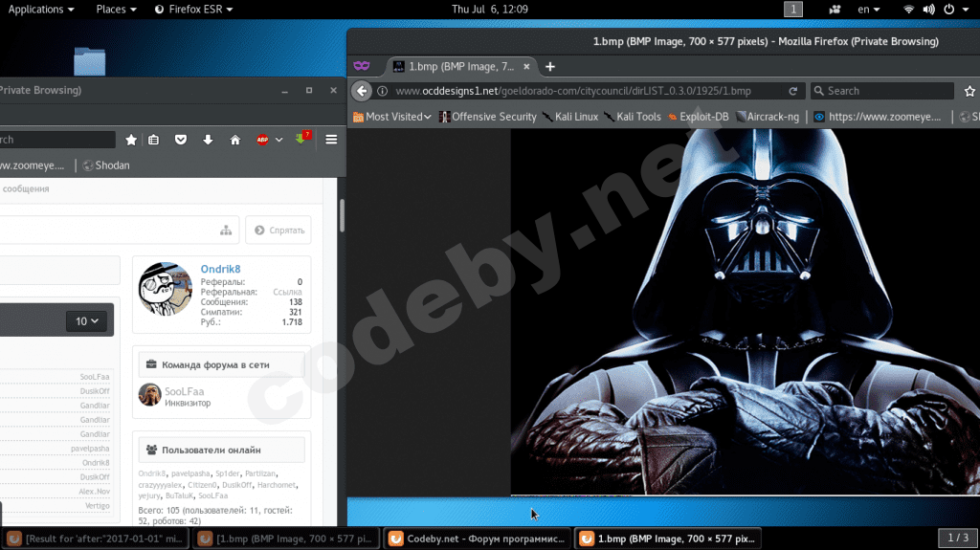This screenshot has width=980, height=550.
Task: Click the Pocket icon in toolbar
Action: (x=181, y=140)
